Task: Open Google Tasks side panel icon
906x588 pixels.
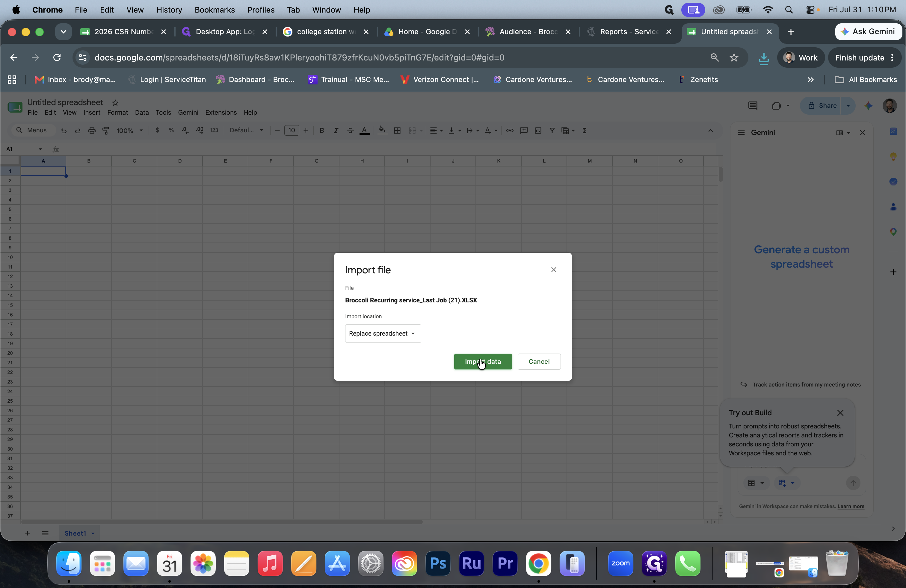Action: (893, 181)
